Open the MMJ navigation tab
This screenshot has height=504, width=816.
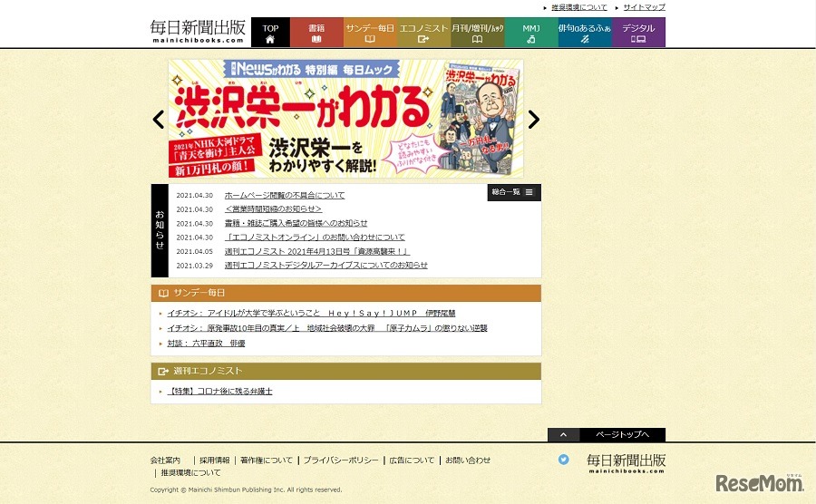[x=530, y=33]
